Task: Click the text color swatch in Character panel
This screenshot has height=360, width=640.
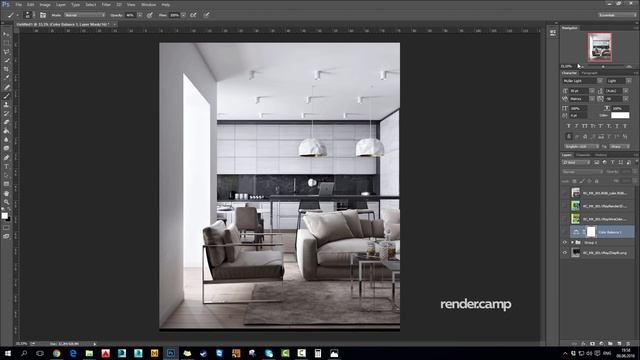Action: [x=620, y=116]
